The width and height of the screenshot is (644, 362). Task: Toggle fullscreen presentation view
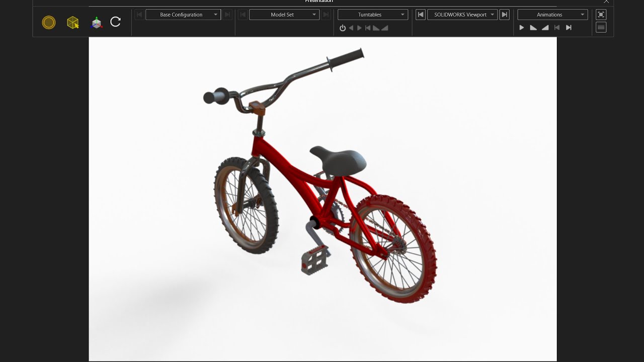[x=601, y=15]
